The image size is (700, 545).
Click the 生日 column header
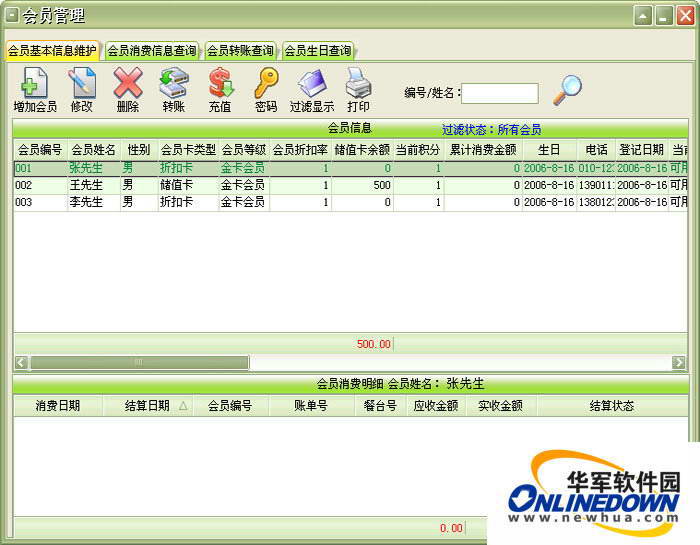(549, 150)
